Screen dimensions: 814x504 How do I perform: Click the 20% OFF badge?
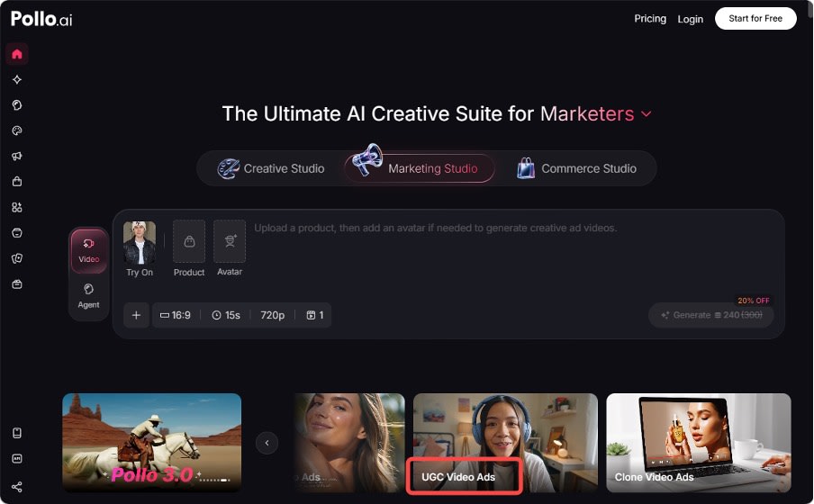pos(754,301)
